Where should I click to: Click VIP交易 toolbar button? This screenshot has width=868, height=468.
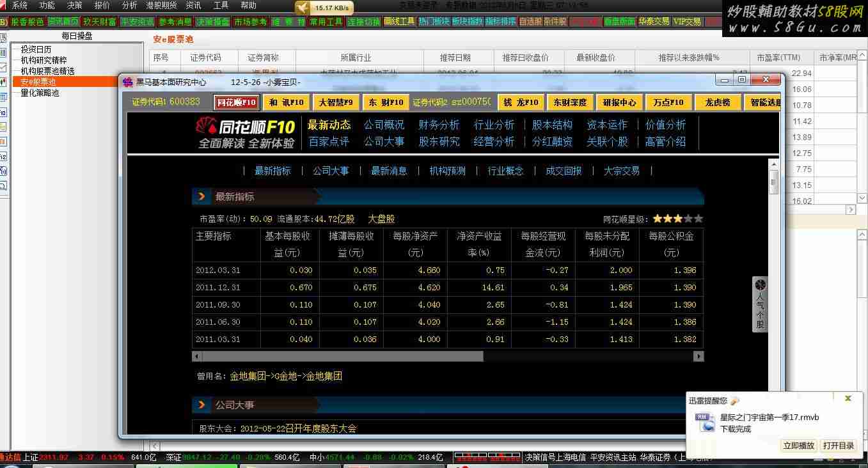pos(688,22)
